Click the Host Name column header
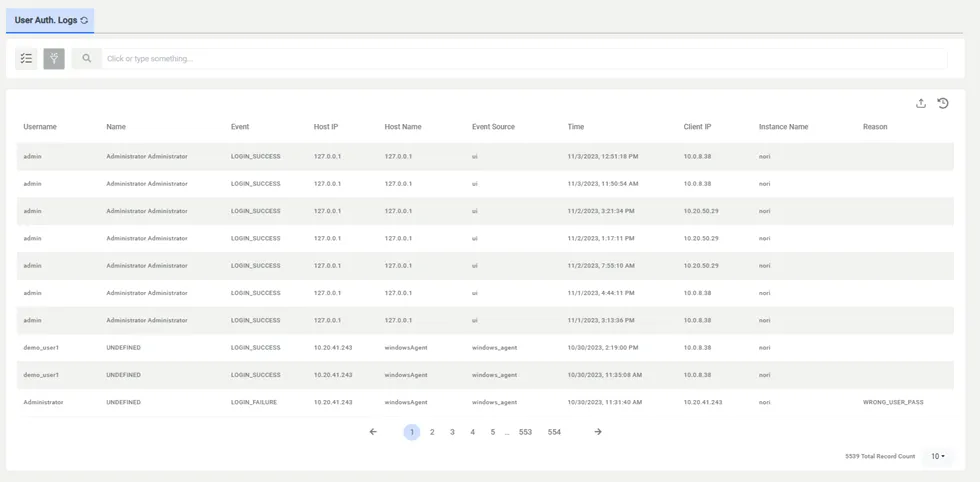The image size is (980, 482). tap(403, 127)
